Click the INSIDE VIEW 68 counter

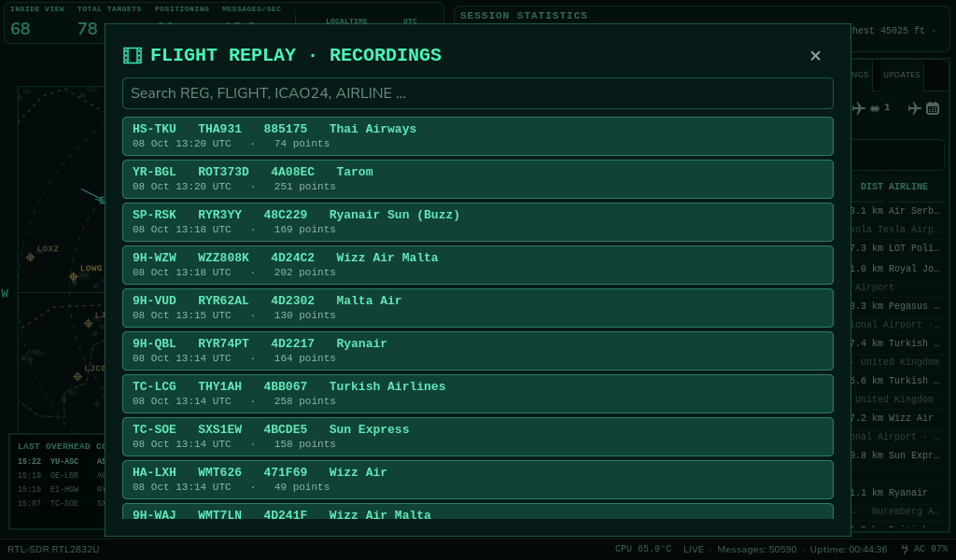click(36, 21)
